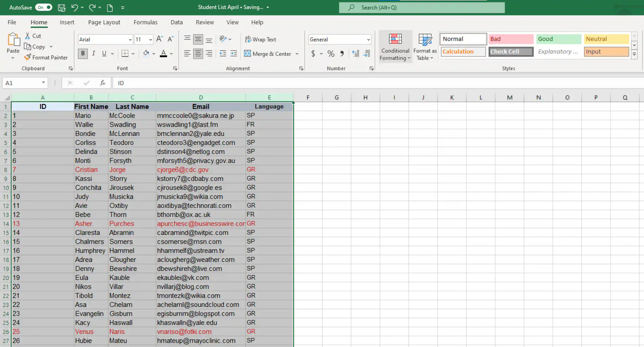
Task: Apply the Bad cell style
Action: click(x=511, y=39)
